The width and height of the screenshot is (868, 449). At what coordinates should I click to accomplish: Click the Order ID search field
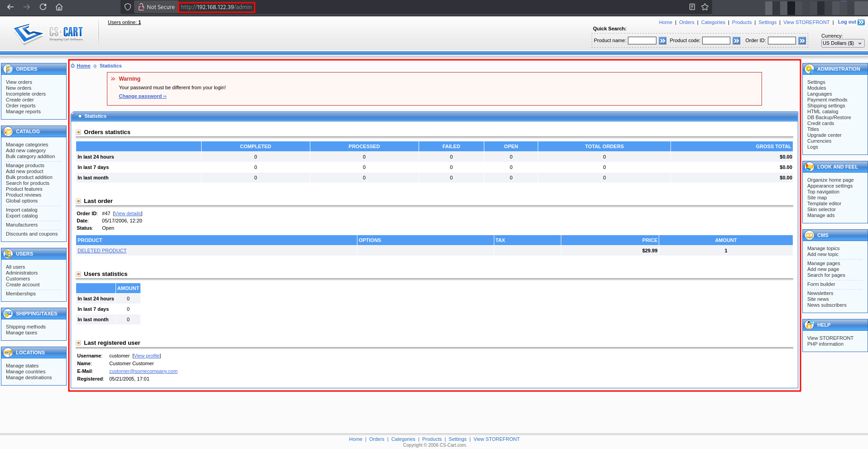click(782, 41)
